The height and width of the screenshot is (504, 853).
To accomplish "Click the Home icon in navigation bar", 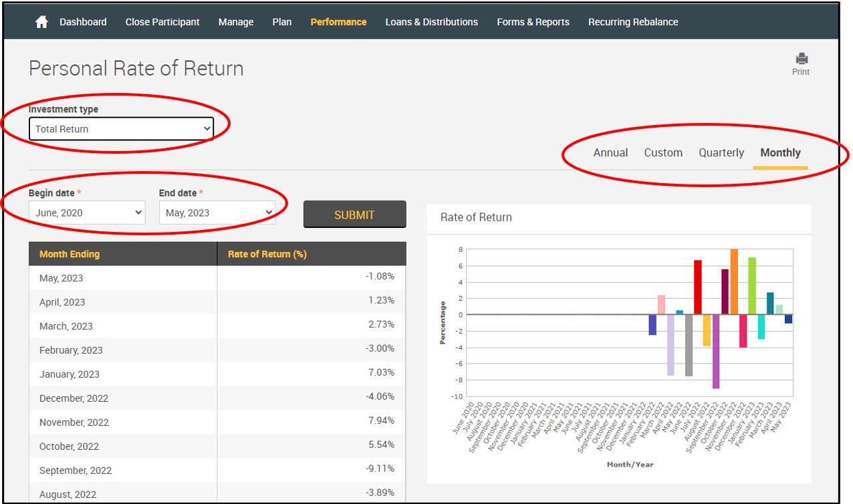I will tap(41, 22).
